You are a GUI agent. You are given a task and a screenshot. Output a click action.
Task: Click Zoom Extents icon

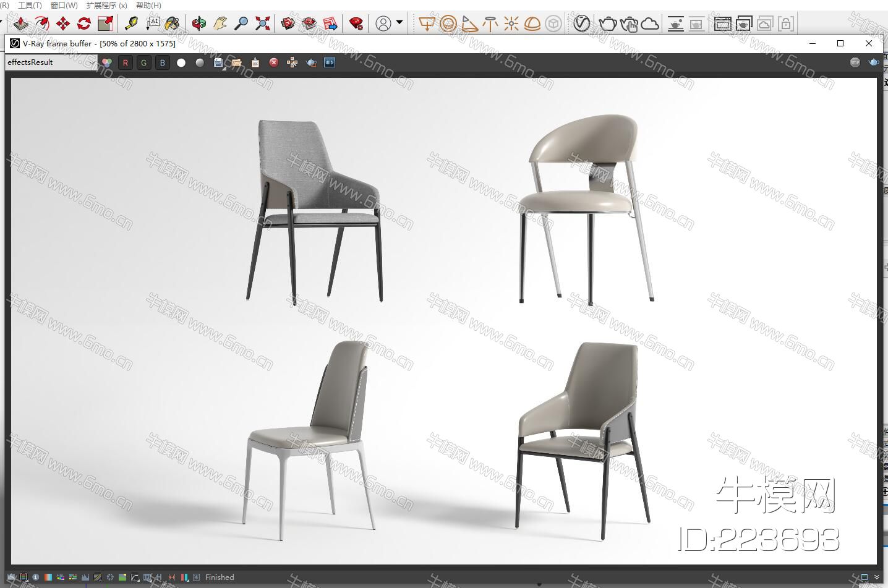coord(263,23)
